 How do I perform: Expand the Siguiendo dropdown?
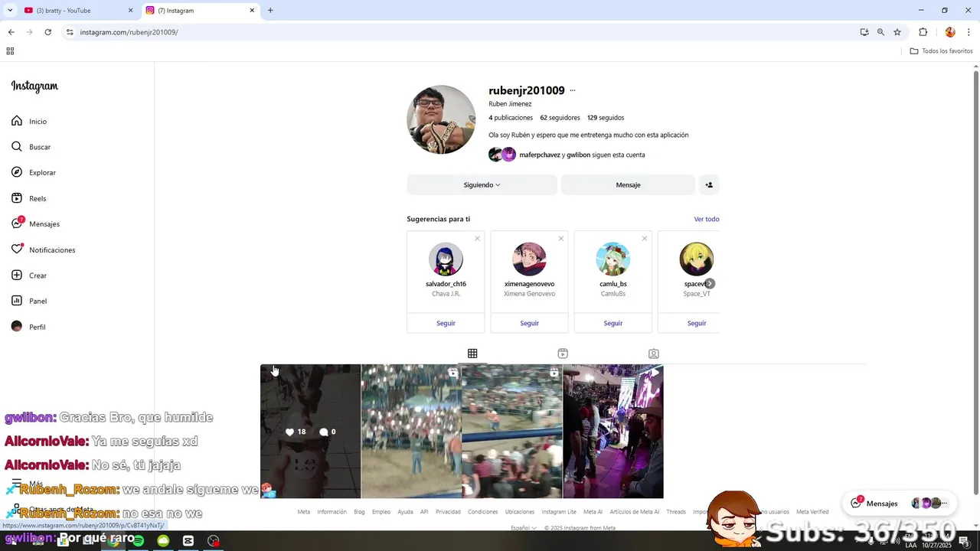click(x=482, y=184)
